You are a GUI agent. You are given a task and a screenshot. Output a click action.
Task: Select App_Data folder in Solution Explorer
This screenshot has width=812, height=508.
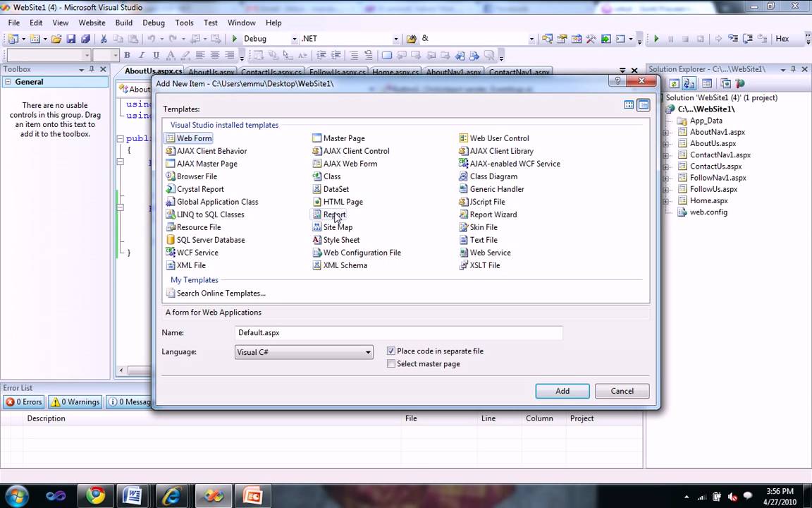pyautogui.click(x=706, y=121)
